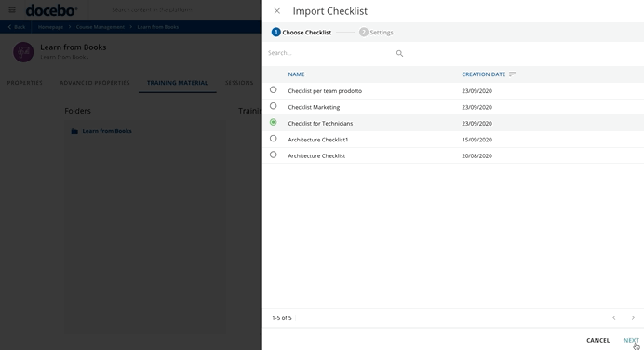Open the Learn from Books folder

[107, 131]
